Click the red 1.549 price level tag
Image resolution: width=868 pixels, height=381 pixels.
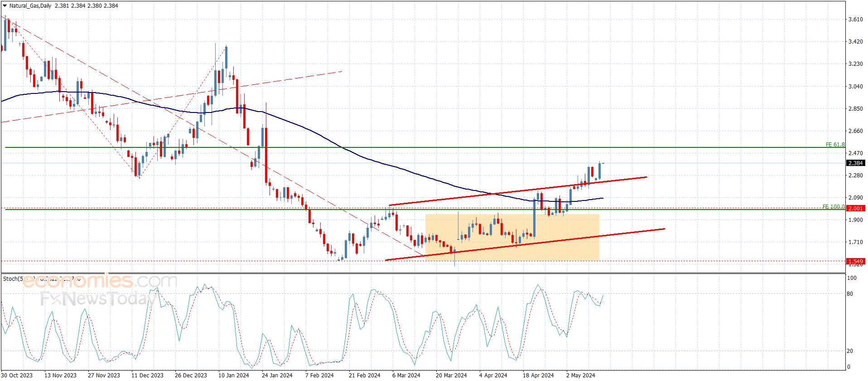click(x=855, y=262)
